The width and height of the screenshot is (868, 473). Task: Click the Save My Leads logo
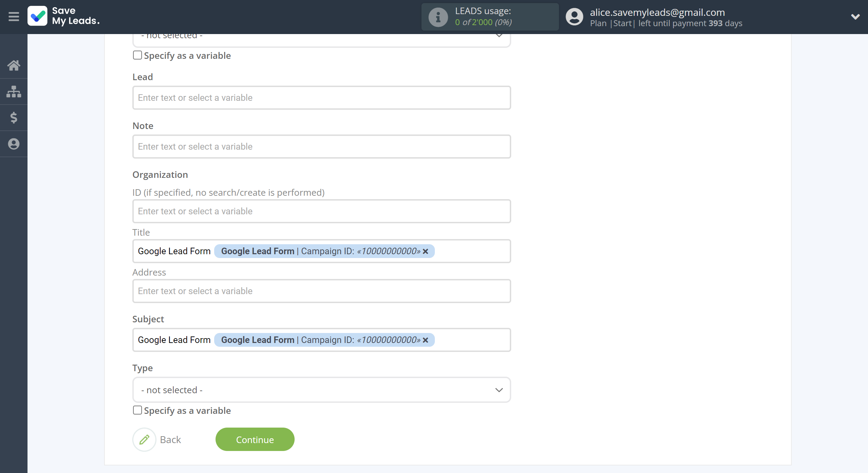point(64,16)
